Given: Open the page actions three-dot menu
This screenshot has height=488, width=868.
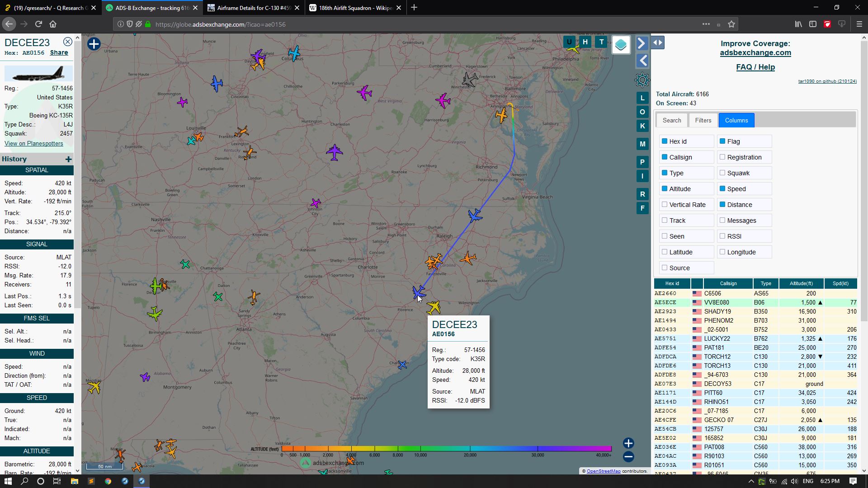Looking at the screenshot, I should pyautogui.click(x=706, y=24).
